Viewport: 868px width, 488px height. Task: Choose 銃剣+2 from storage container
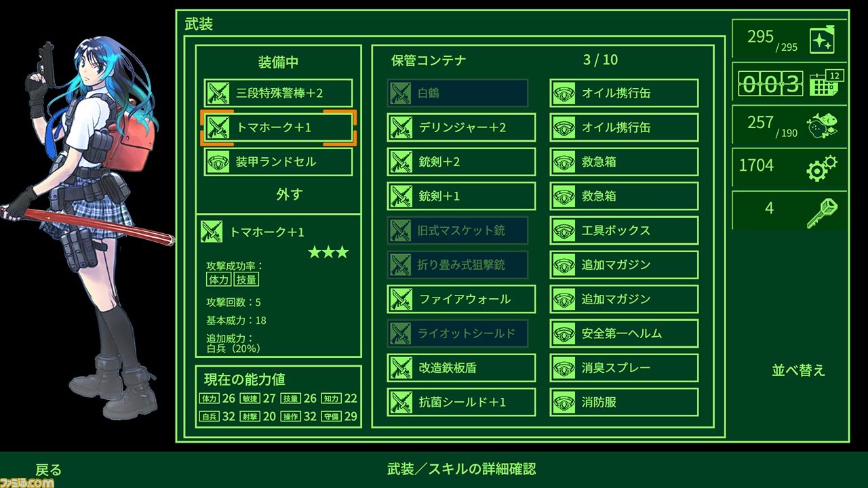(461, 162)
